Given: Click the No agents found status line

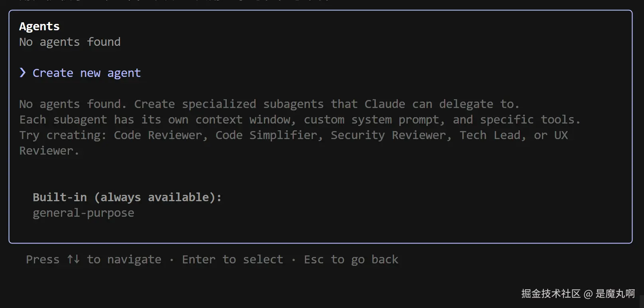Looking at the screenshot, I should [70, 42].
